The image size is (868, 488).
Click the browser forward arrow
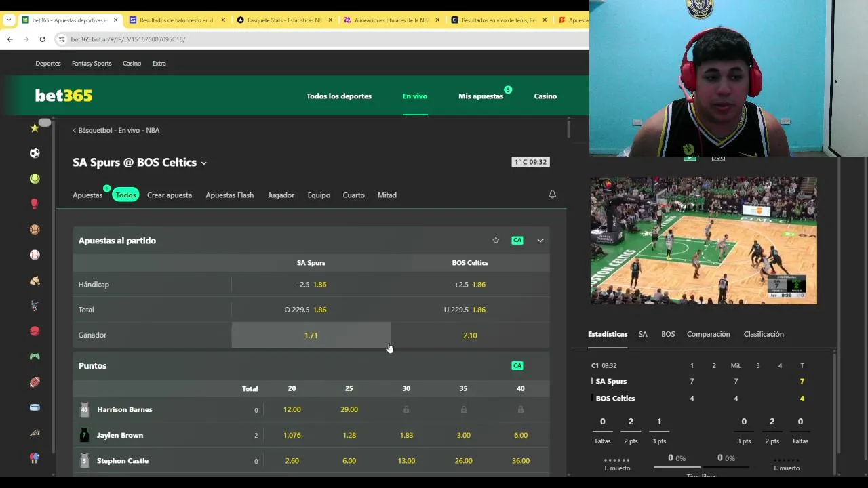point(26,39)
